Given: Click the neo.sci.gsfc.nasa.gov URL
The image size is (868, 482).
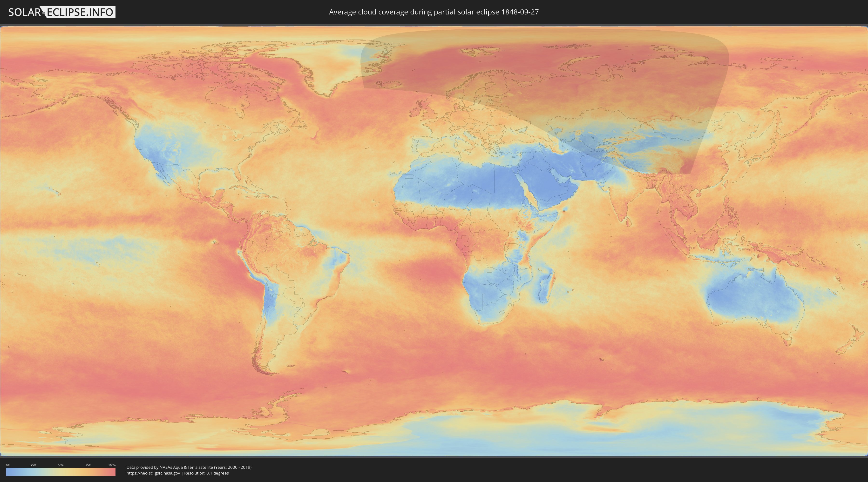Looking at the screenshot, I should (153, 473).
